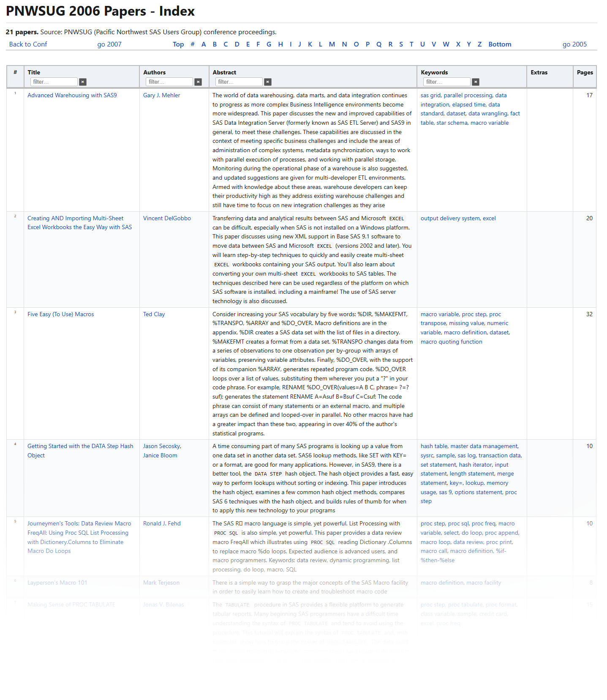Open Five Easy (To Use) Macros paper
The width and height of the screenshot is (607, 700).
[61, 314]
